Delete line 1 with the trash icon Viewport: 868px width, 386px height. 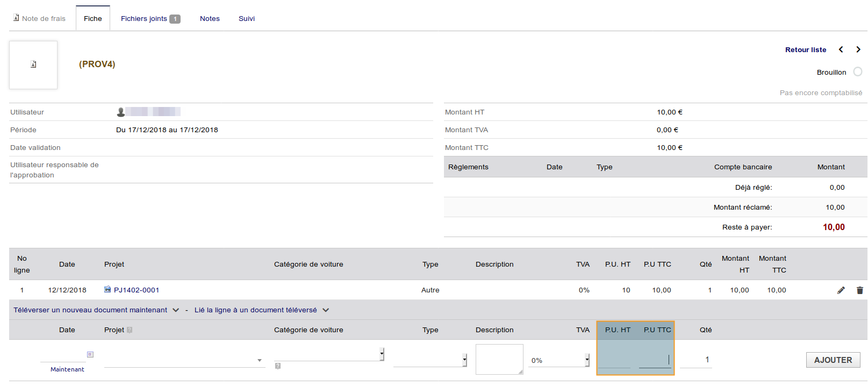click(x=860, y=290)
